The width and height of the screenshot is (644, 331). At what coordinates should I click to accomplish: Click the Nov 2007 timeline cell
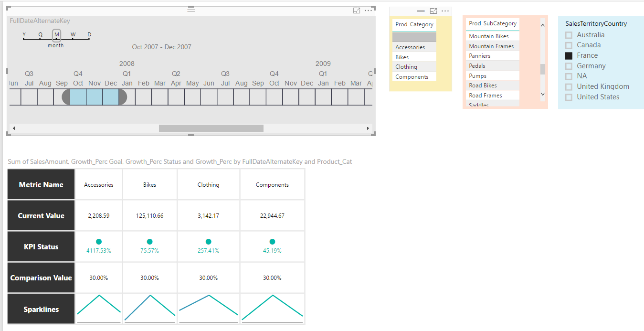(x=95, y=96)
